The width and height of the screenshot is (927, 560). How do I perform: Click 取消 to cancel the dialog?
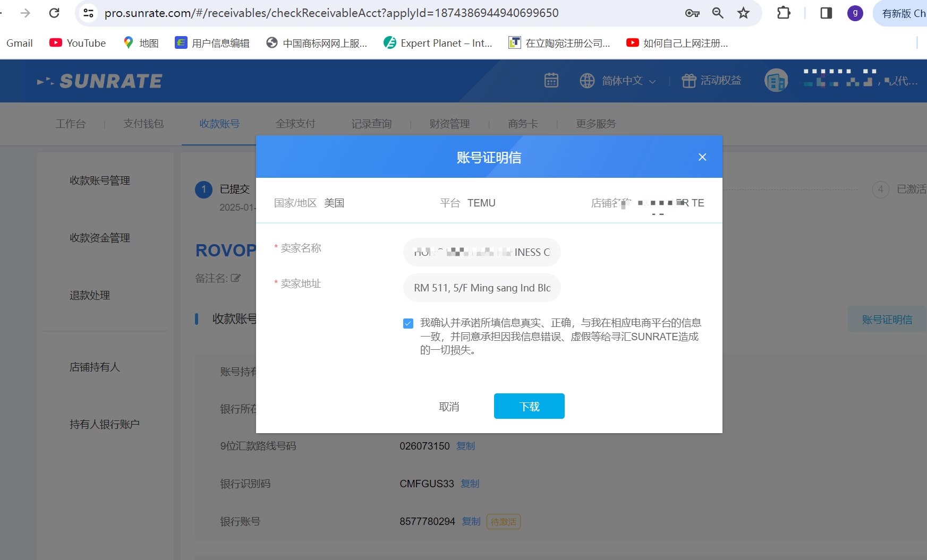coord(449,407)
